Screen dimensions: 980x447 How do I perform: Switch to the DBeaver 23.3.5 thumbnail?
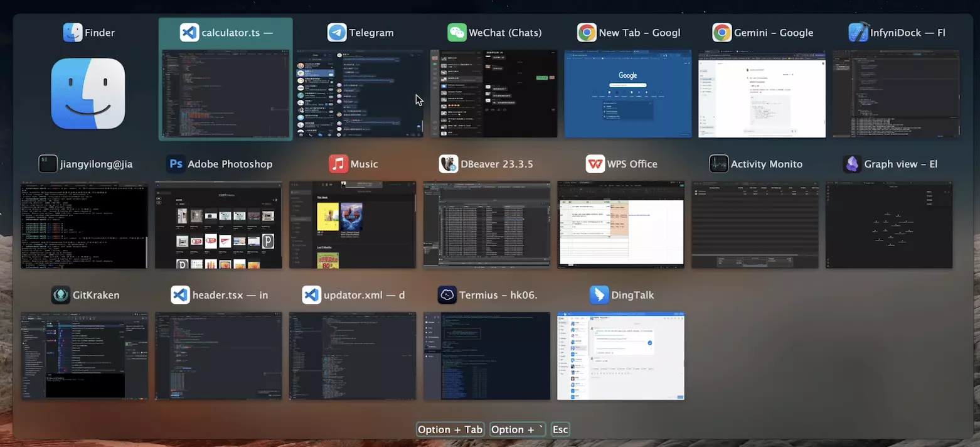click(x=487, y=225)
